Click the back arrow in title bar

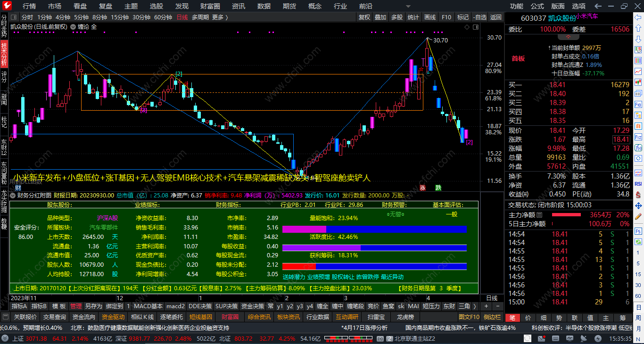tap(598, 6)
